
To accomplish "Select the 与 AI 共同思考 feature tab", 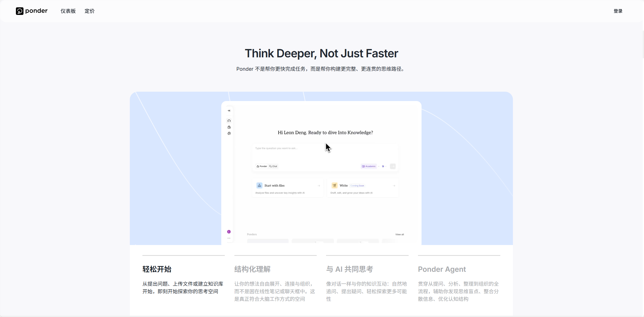I will 350,269.
